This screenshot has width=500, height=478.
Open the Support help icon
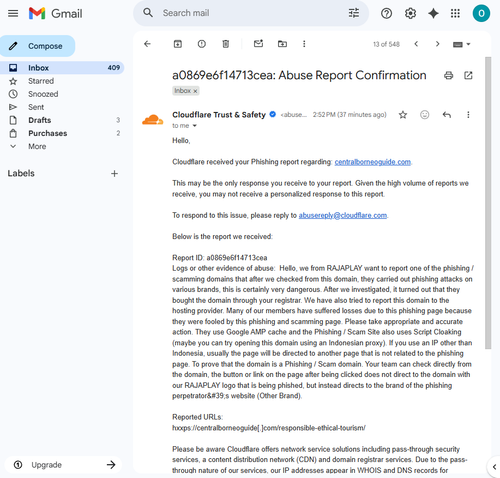pyautogui.click(x=386, y=13)
